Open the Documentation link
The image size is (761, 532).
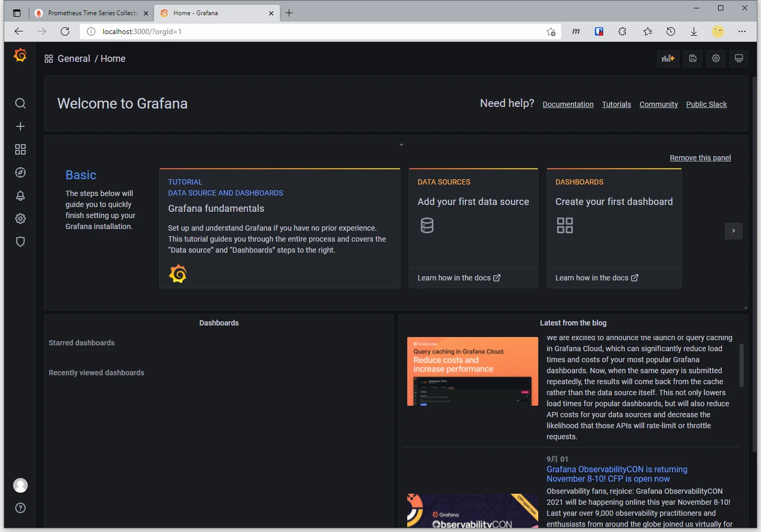[568, 104]
